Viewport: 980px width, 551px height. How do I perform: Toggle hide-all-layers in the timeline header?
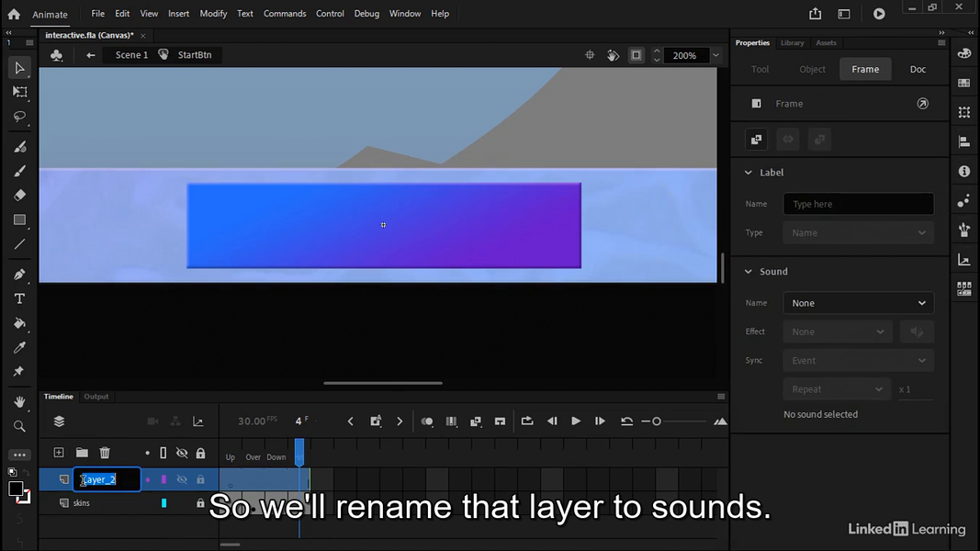tap(182, 452)
